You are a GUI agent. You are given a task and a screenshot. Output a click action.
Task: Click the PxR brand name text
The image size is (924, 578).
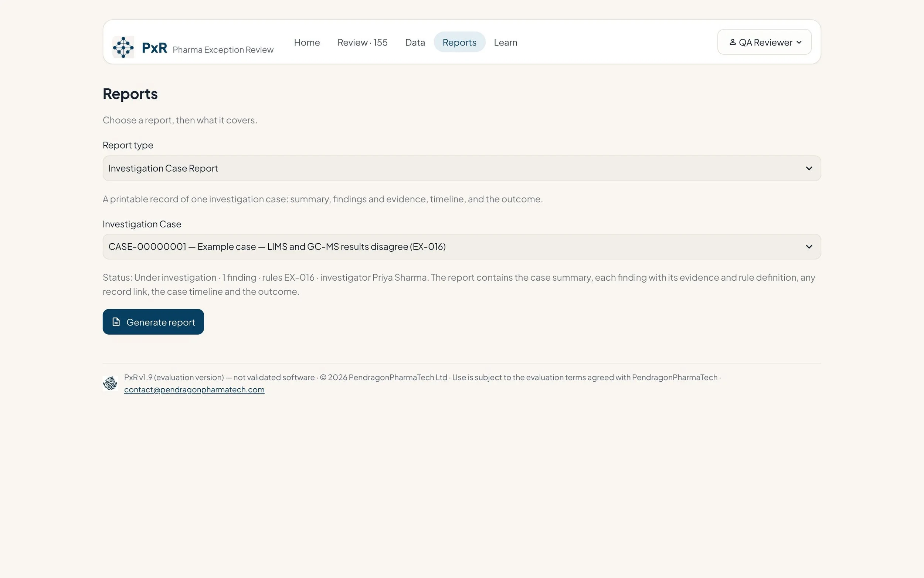click(x=154, y=48)
